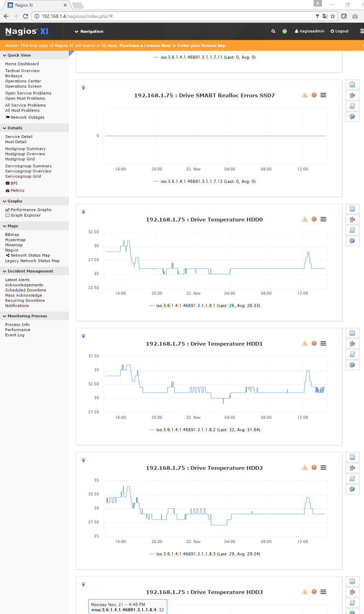This screenshot has height=614, width=364.
Task: Go to Tactical Overview
Action: coord(22,71)
